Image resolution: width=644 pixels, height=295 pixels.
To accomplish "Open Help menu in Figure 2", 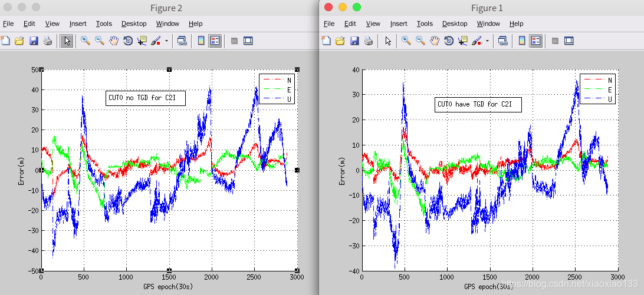I will (196, 24).
